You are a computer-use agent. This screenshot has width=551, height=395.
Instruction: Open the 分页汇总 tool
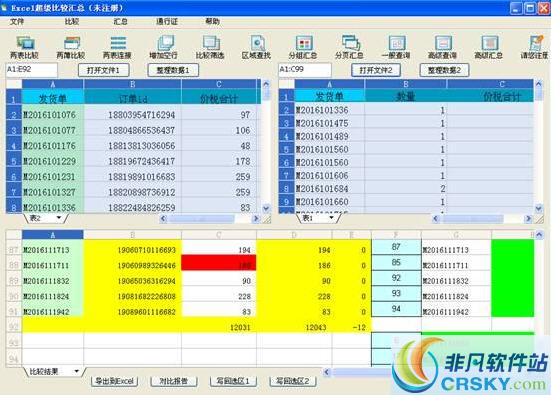tap(350, 47)
